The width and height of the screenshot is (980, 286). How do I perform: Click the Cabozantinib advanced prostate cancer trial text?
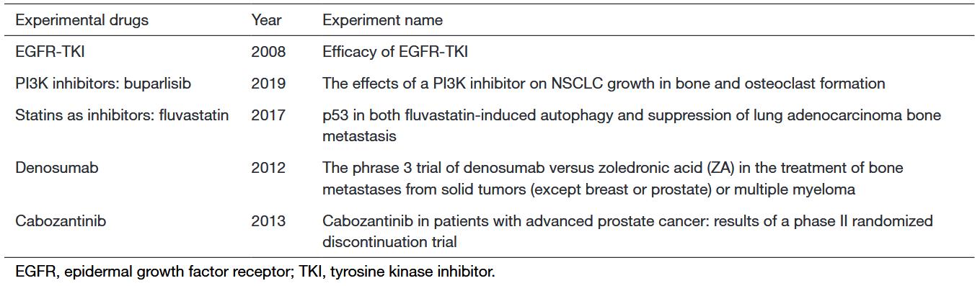pos(627,231)
